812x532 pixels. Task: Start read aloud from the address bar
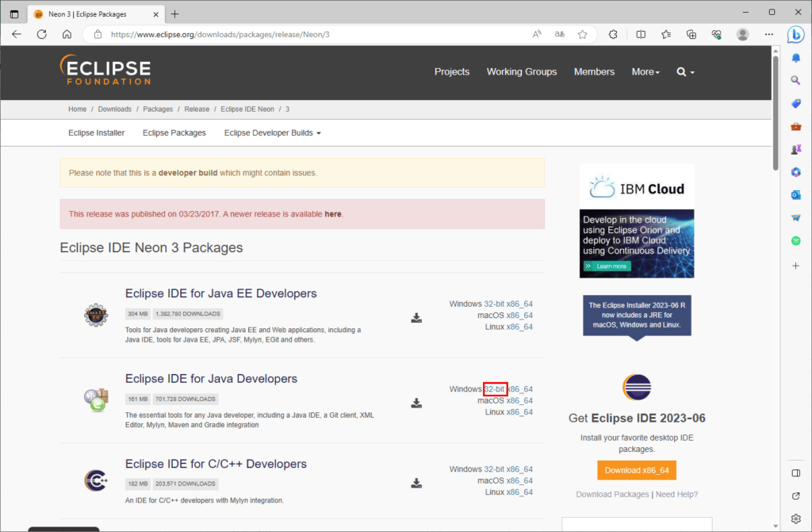pyautogui.click(x=536, y=34)
